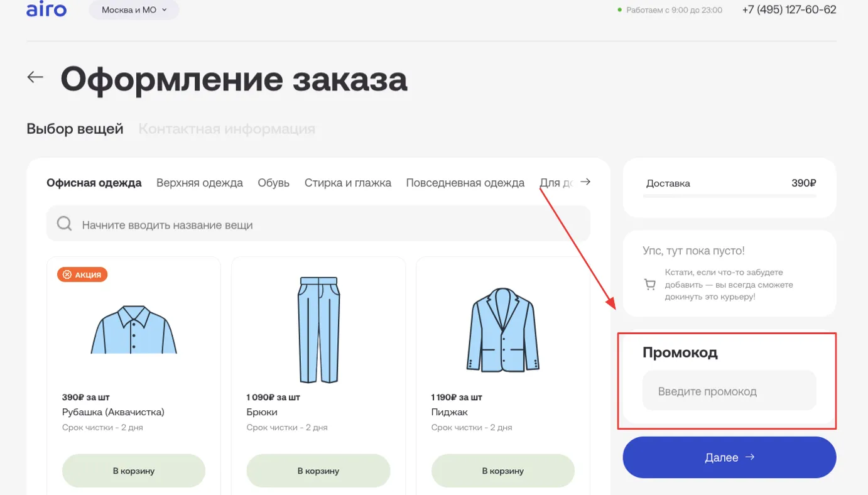Open the Обувь tab

click(x=273, y=183)
